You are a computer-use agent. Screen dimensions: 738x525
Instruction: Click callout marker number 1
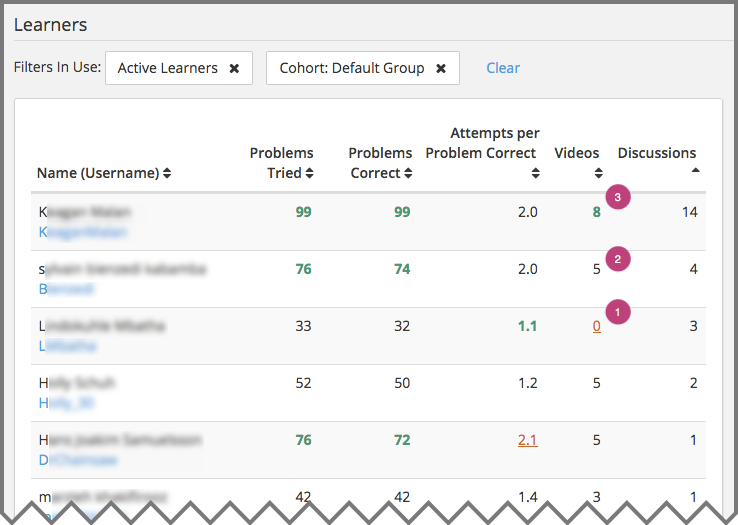coord(618,313)
